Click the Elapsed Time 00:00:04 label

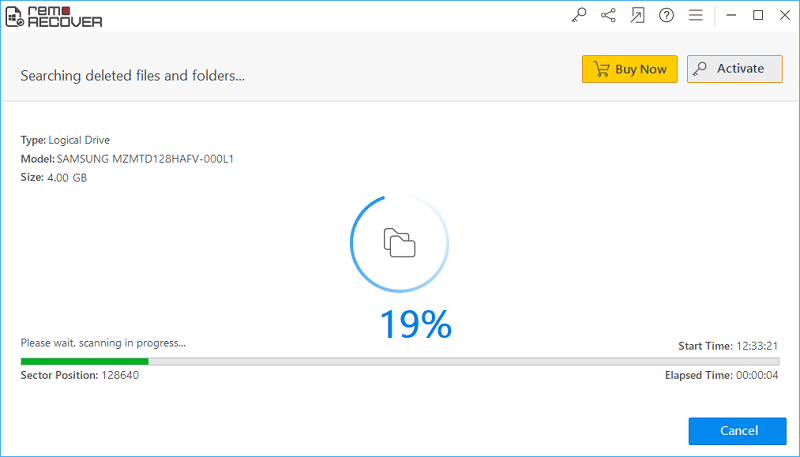coord(722,375)
